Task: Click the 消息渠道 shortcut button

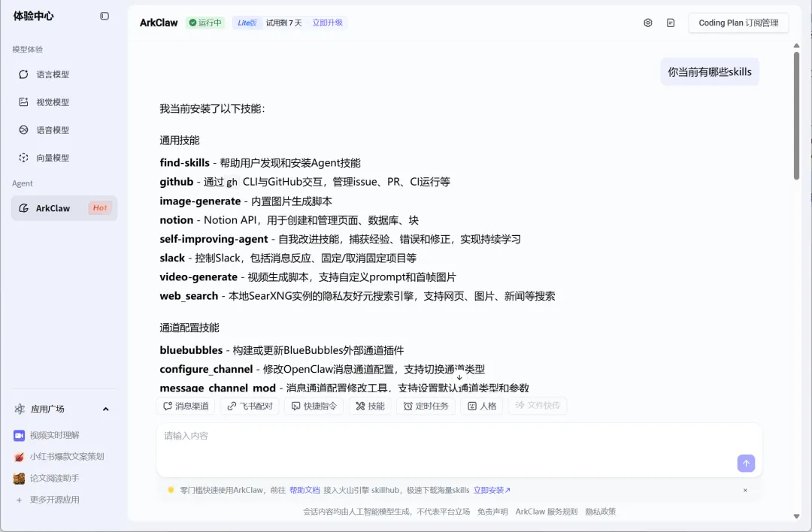Action: coord(186,407)
